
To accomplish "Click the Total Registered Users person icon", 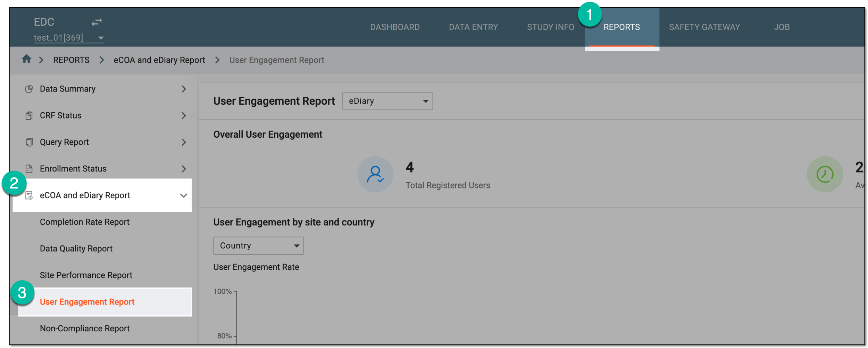I will pyautogui.click(x=375, y=174).
